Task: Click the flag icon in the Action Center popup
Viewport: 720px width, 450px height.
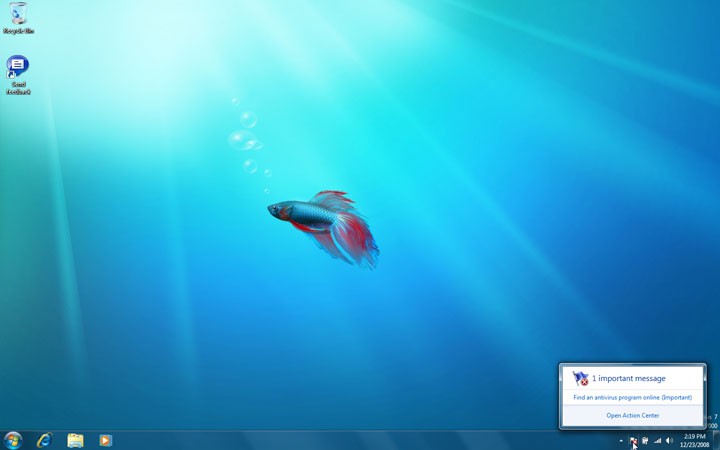Action: pyautogui.click(x=580, y=378)
